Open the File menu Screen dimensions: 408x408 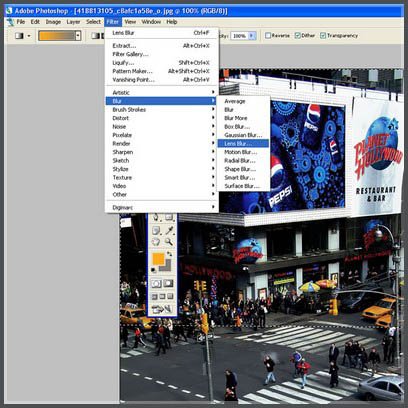tap(21, 22)
